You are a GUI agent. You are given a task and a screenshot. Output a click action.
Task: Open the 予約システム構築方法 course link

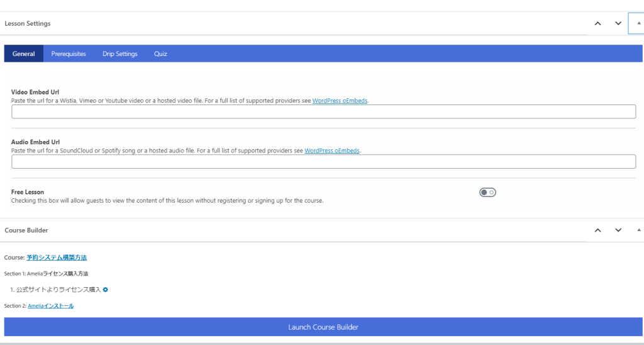tap(57, 258)
